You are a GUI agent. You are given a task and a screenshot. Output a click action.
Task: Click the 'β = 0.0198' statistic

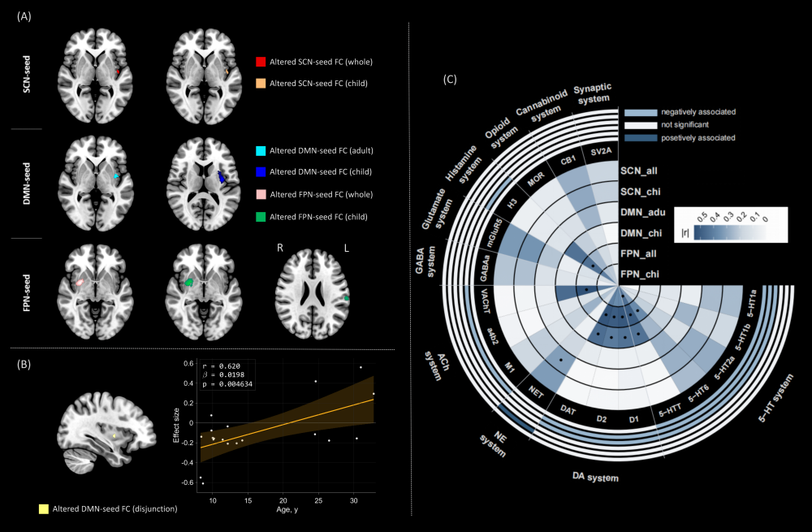pyautogui.click(x=223, y=374)
